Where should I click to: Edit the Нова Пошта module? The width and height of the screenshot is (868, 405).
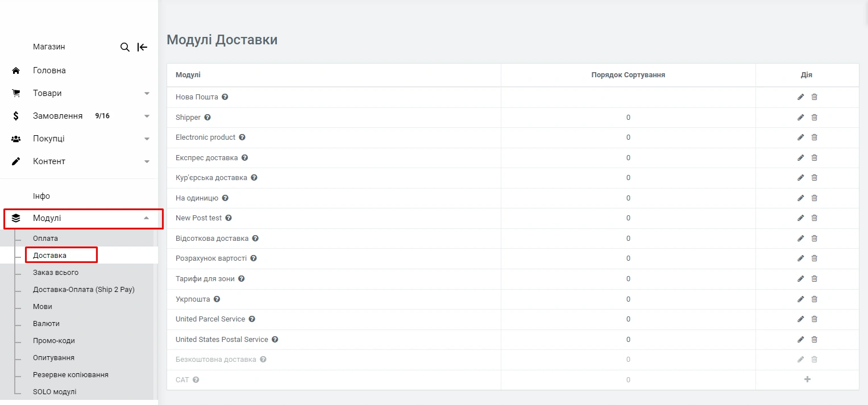click(x=800, y=97)
